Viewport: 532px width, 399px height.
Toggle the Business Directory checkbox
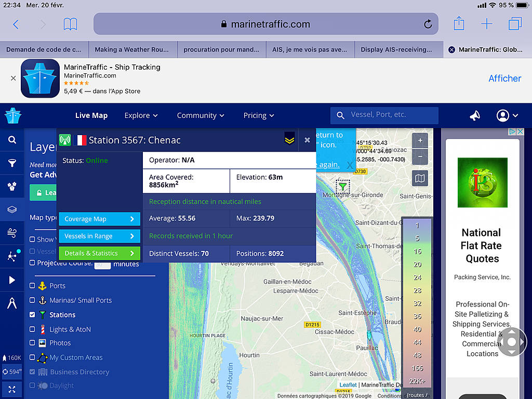tap(32, 372)
